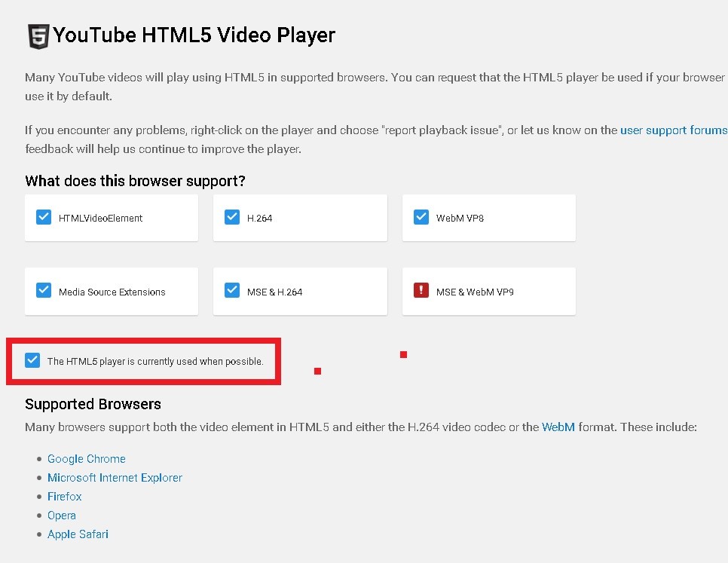This screenshot has width=728, height=563.
Task: Click the MSE & WebM VP9 label text
Action: (x=475, y=292)
